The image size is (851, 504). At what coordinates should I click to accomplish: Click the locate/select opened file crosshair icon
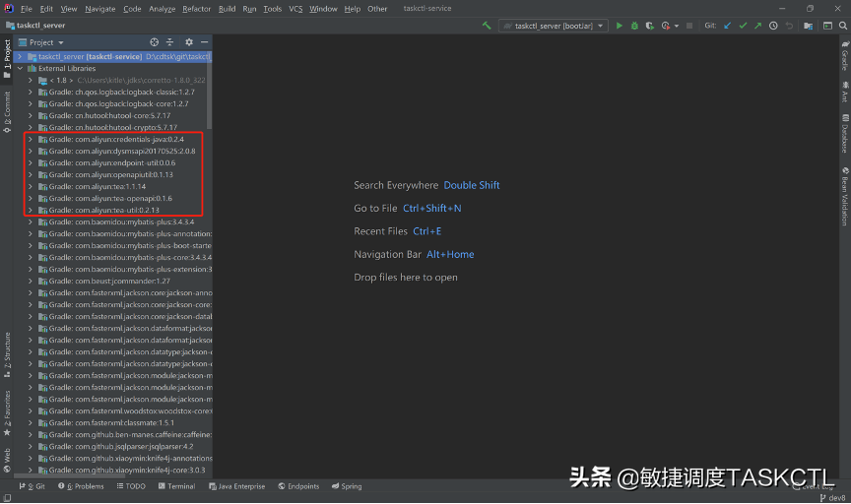pos(154,41)
